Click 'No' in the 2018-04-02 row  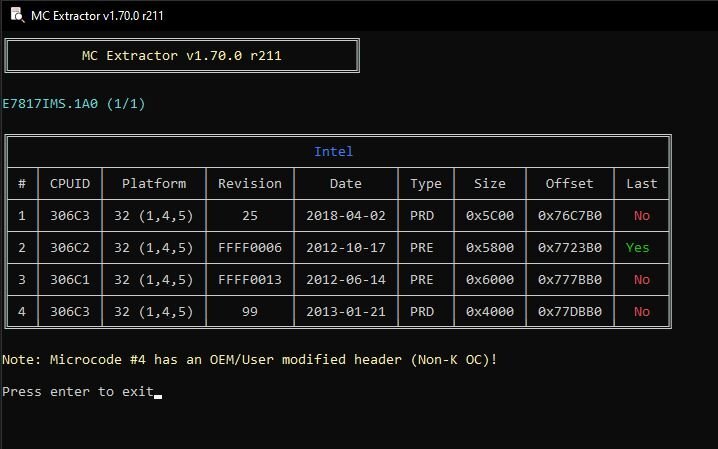point(642,216)
